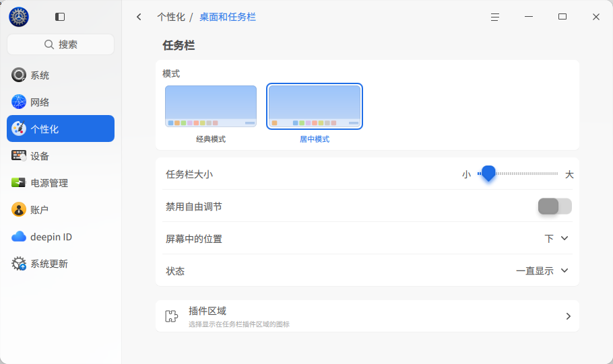Select 经典模式 taskbar thumbnail
The width and height of the screenshot is (613, 364).
211,106
